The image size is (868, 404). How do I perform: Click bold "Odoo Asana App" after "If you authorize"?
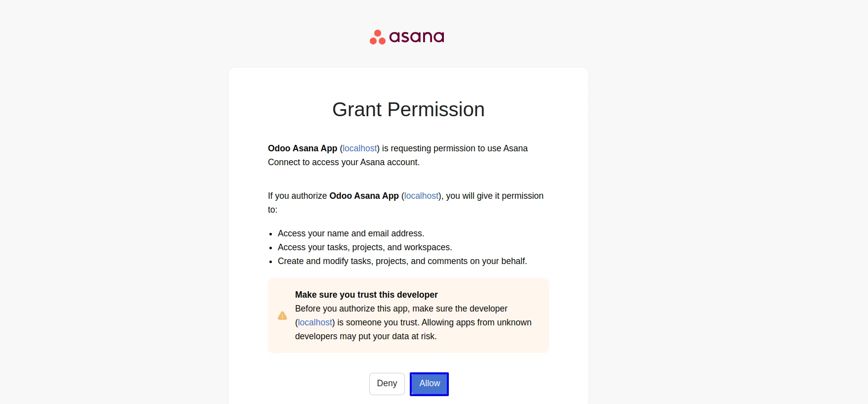364,196
